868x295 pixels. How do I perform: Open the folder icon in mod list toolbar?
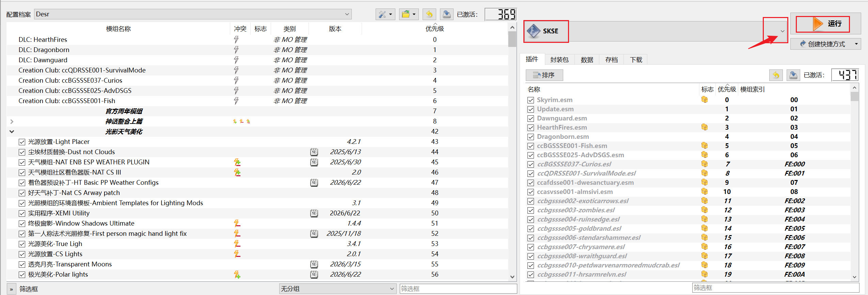coord(406,14)
